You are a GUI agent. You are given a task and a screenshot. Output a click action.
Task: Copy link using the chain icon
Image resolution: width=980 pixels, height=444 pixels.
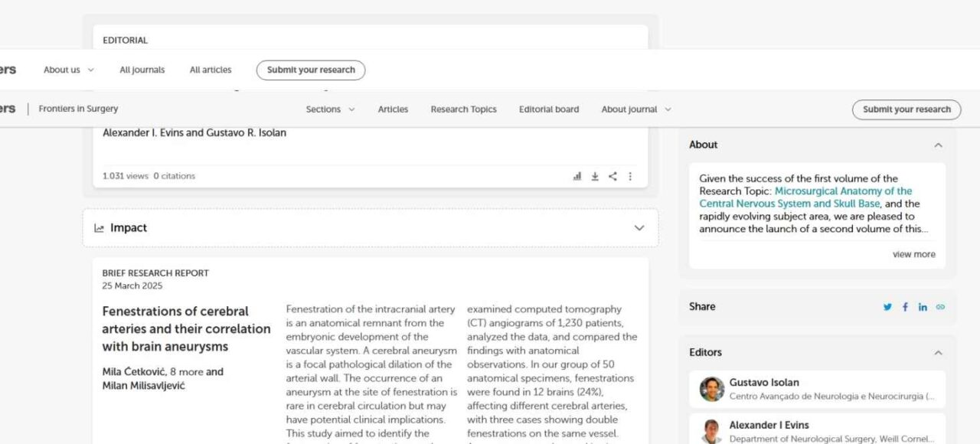(940, 307)
